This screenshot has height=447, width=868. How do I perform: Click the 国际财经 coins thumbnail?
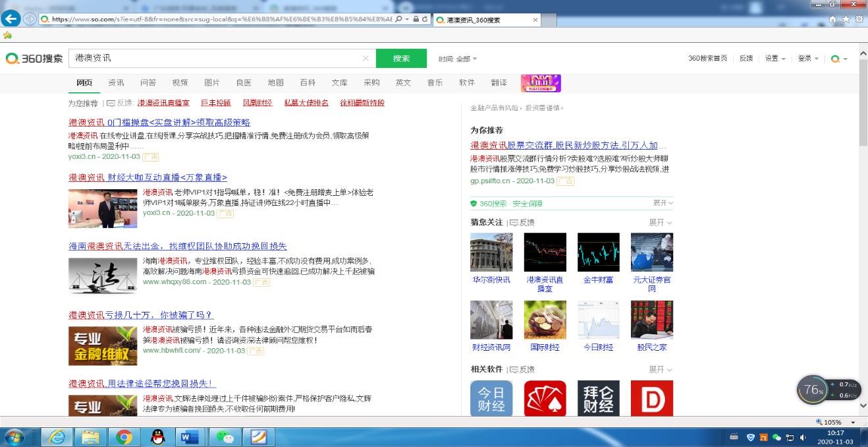coord(545,320)
